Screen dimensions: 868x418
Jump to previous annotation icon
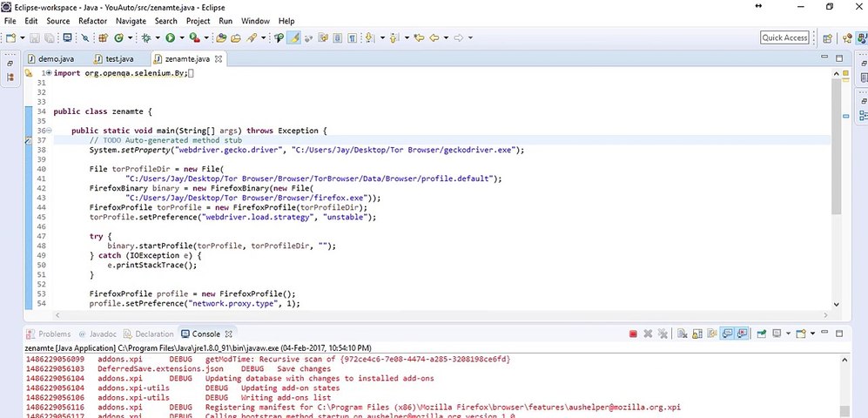(394, 37)
